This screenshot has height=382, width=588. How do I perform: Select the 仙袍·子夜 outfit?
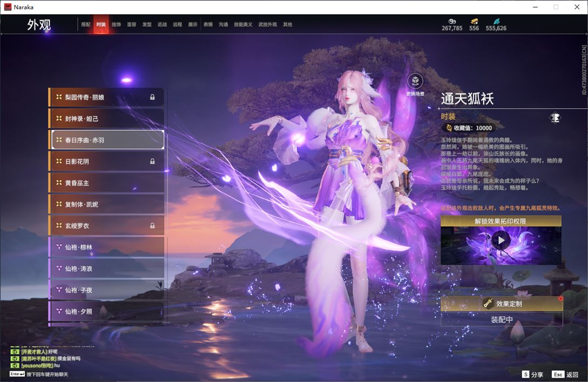(x=106, y=290)
